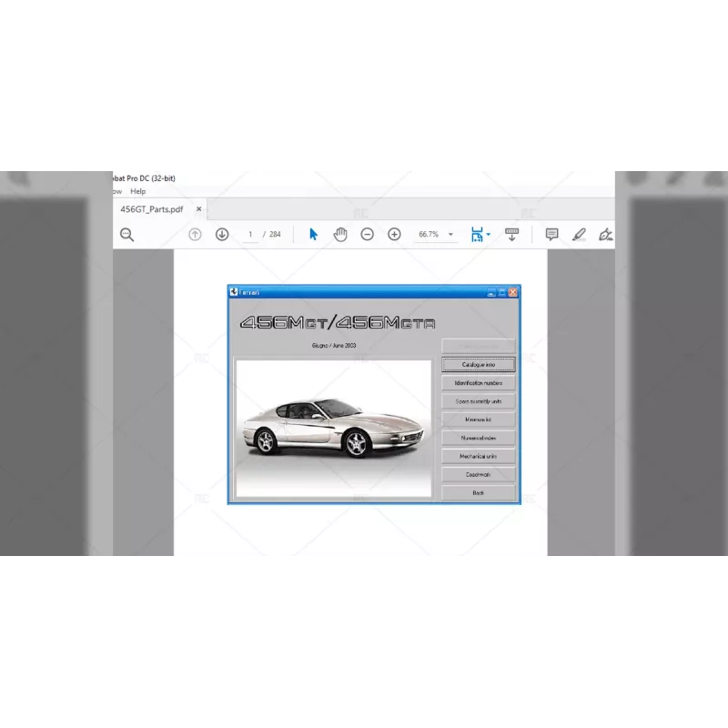Screen dimensions: 728x728
Task: Open the scrolling mode dropdown arrow
Action: 512,234
